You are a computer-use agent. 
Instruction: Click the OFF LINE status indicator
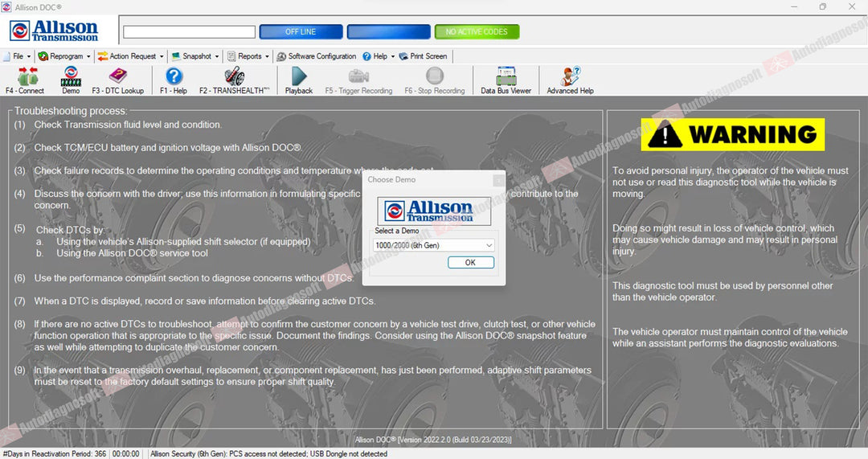(301, 31)
